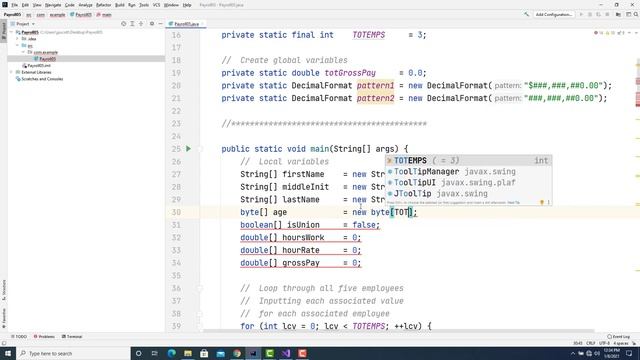This screenshot has width=640, height=360.
Task: Open Cortana circle icon on taskbar
Action: [x=139, y=353]
